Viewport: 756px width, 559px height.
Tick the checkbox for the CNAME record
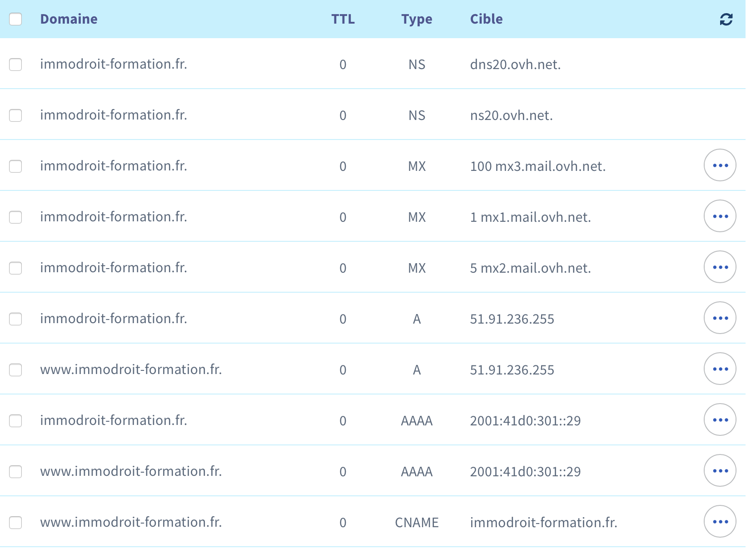tap(15, 523)
